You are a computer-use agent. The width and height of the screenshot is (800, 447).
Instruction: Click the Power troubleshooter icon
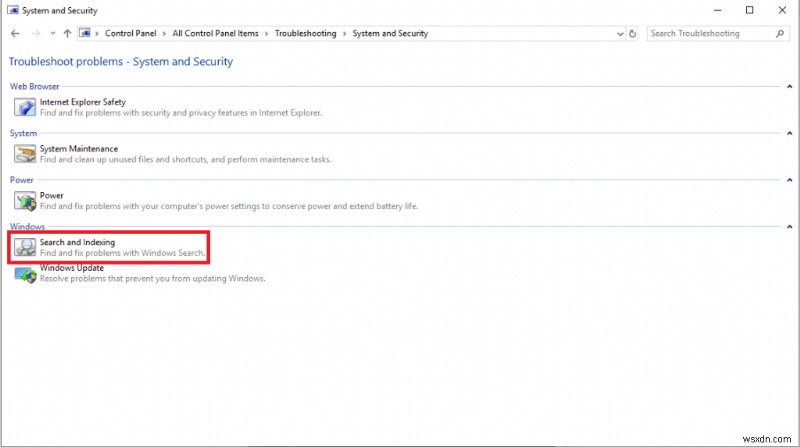24,201
